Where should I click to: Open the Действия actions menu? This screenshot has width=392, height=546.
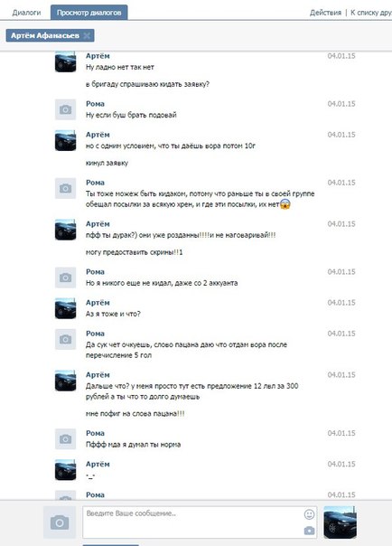325,13
